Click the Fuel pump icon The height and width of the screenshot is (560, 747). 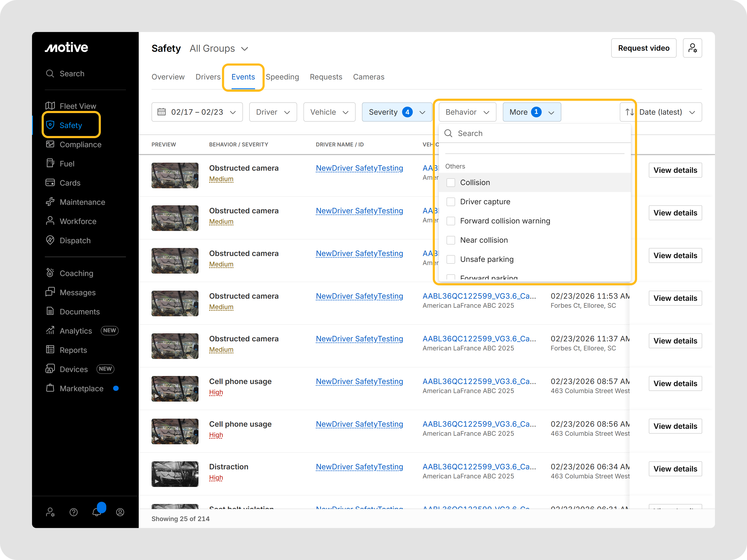tap(50, 163)
